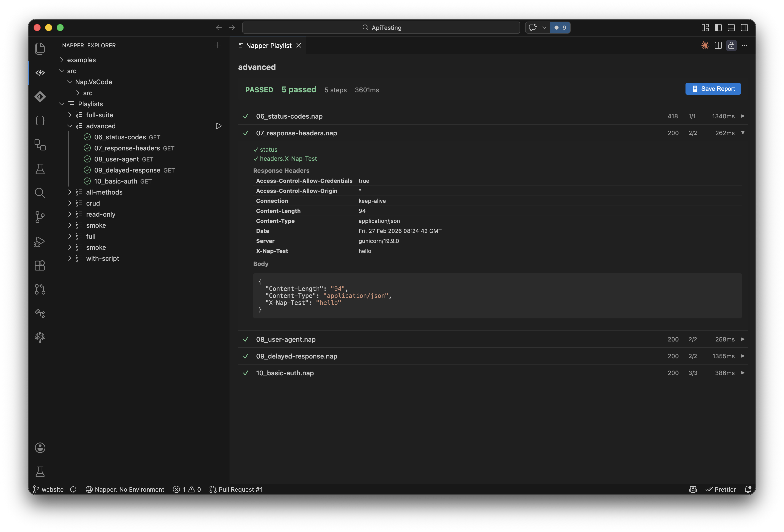Open Pull Request #1 from the status bar
Image resolution: width=784 pixels, height=532 pixels.
pyautogui.click(x=236, y=489)
